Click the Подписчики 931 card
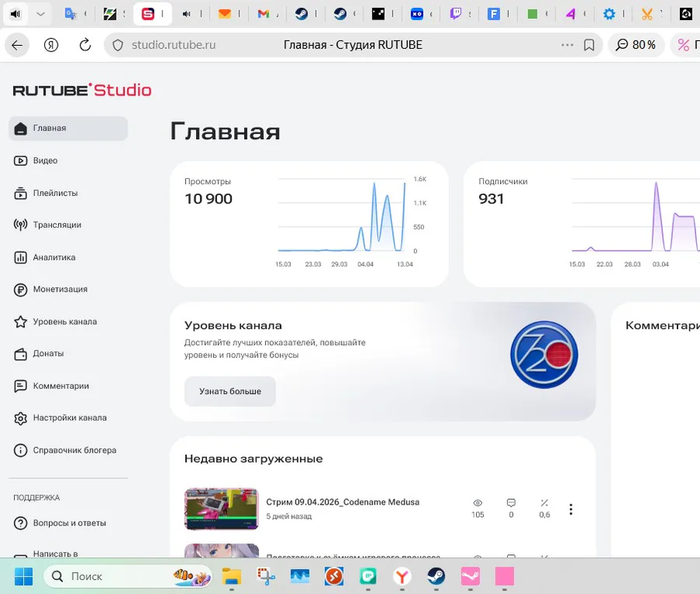This screenshot has width=700, height=594. click(582, 224)
